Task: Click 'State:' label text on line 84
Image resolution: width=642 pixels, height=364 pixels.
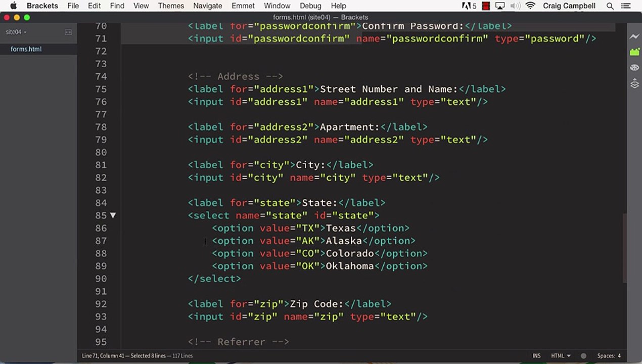Action: click(319, 203)
